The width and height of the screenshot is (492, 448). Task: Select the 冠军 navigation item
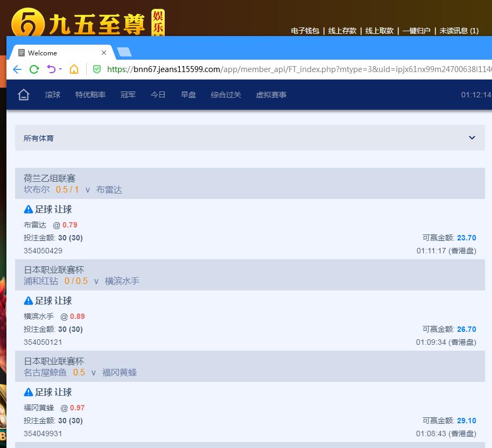coord(128,95)
